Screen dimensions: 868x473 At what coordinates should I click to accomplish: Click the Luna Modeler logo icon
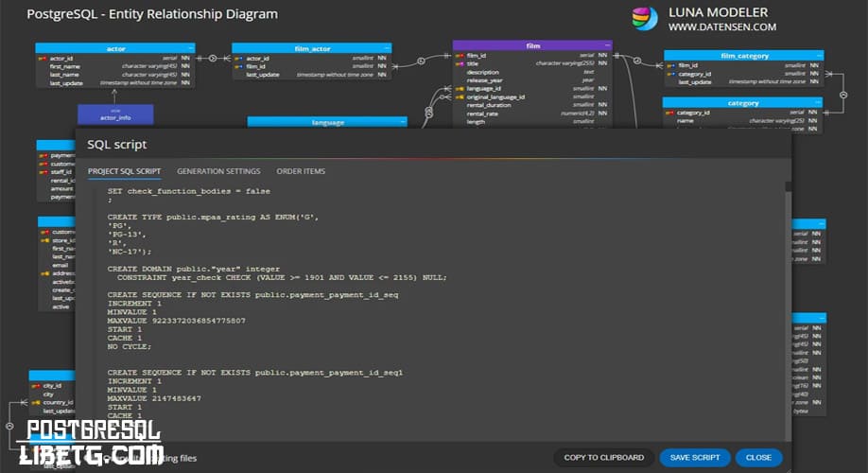point(644,19)
